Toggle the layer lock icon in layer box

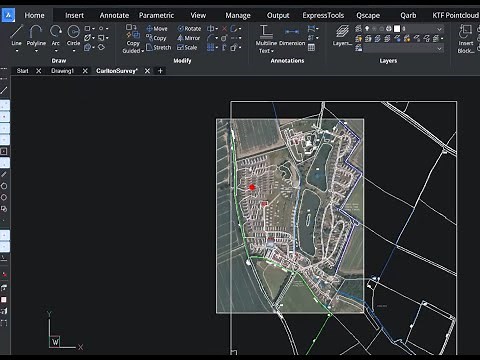[x=382, y=29]
